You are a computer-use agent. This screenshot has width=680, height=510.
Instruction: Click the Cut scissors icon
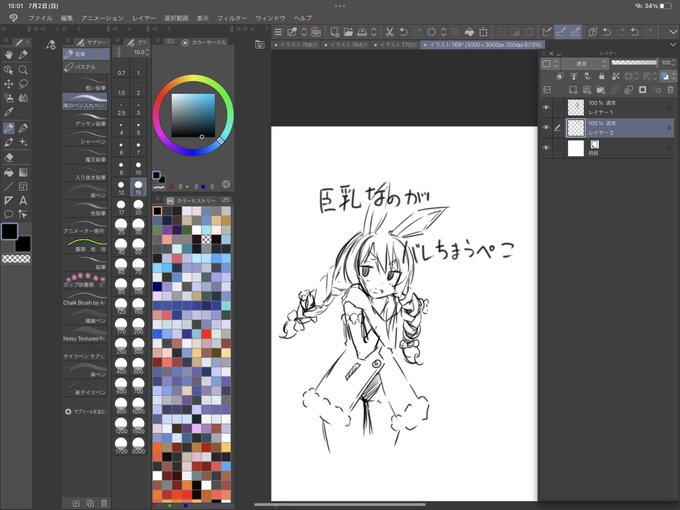389,32
